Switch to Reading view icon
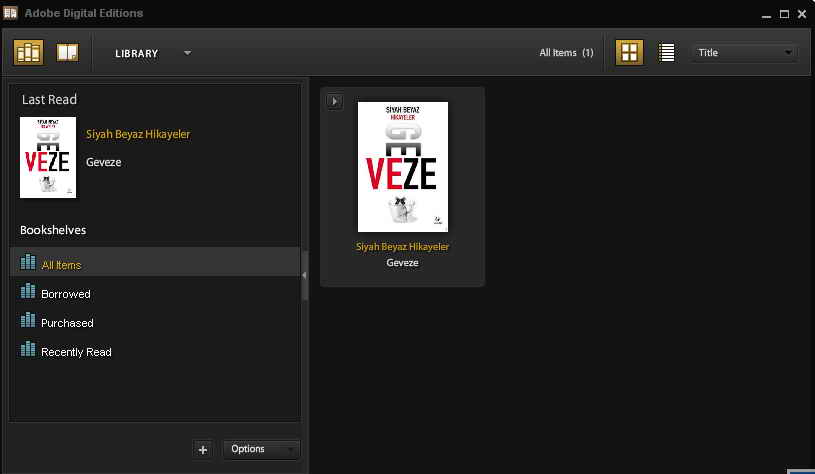This screenshot has width=815, height=474. (68, 52)
